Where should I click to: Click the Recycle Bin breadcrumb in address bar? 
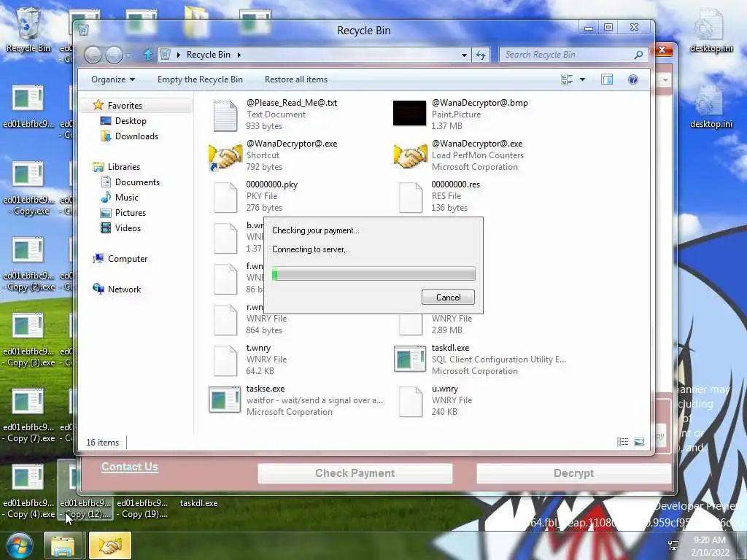click(208, 55)
